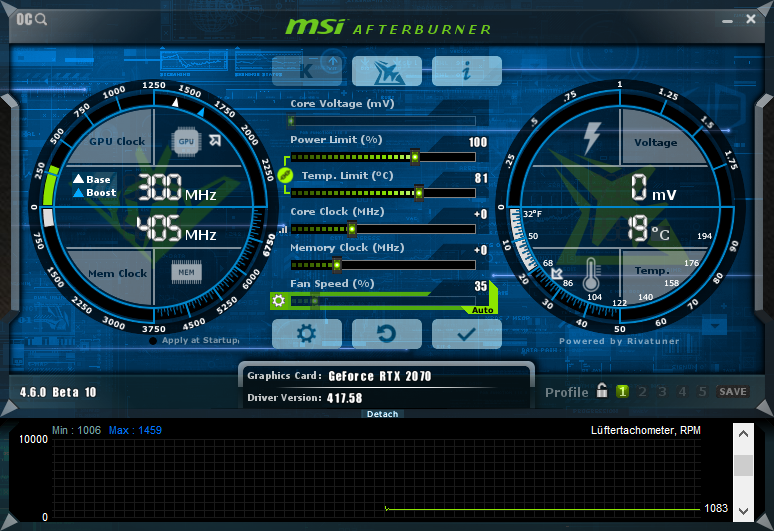Click the 19 °C temperature readout
This screenshot has width=774, height=531.
(648, 229)
